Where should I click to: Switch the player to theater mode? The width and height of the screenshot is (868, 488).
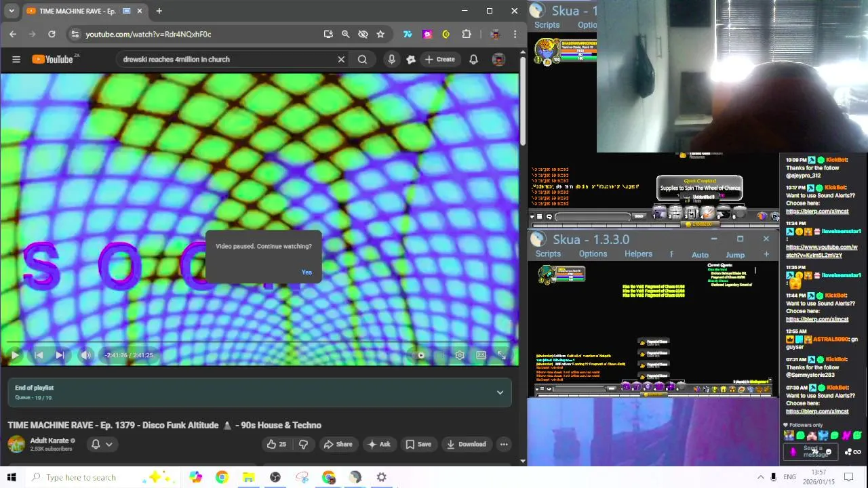[x=481, y=355]
